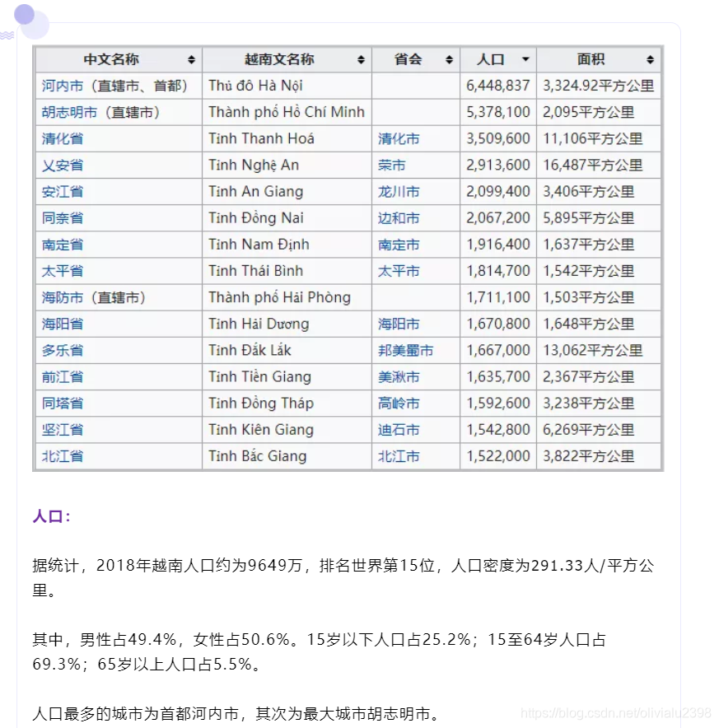Select the Thành phố Hải Phòng cell

pos(287,297)
